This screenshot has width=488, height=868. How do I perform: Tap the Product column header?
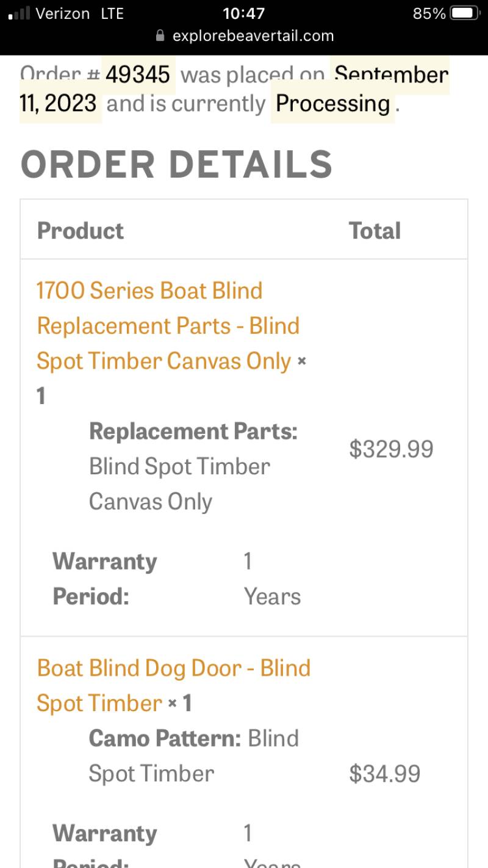click(81, 231)
